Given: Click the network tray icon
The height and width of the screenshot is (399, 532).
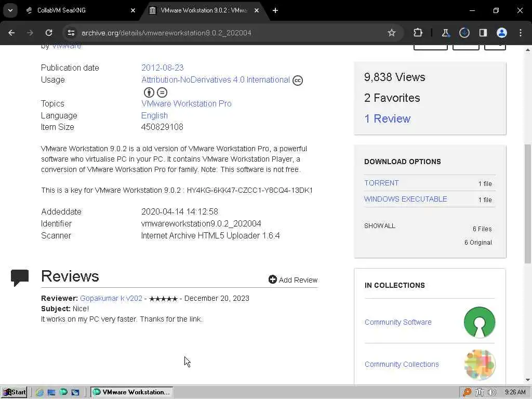Looking at the screenshot, I should click(x=480, y=392).
